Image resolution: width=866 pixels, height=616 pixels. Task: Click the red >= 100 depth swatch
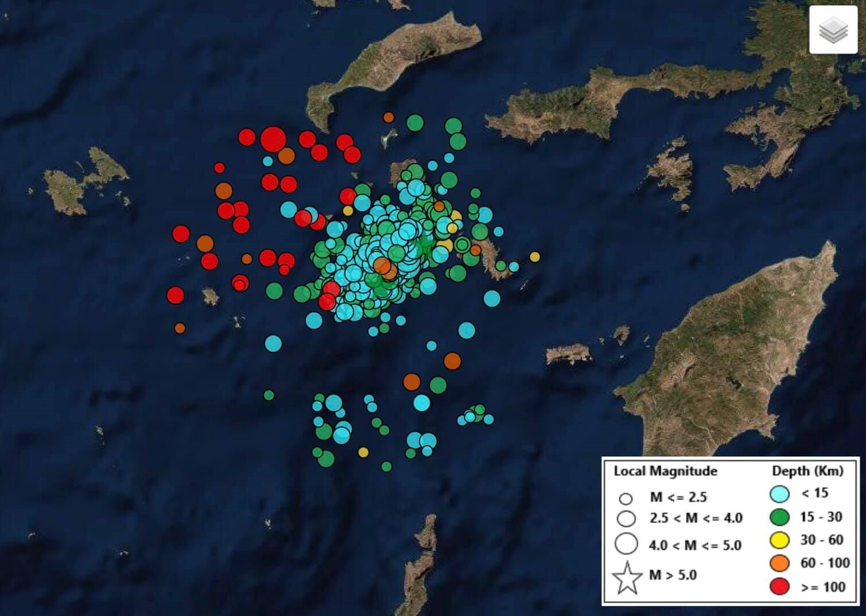point(779,587)
